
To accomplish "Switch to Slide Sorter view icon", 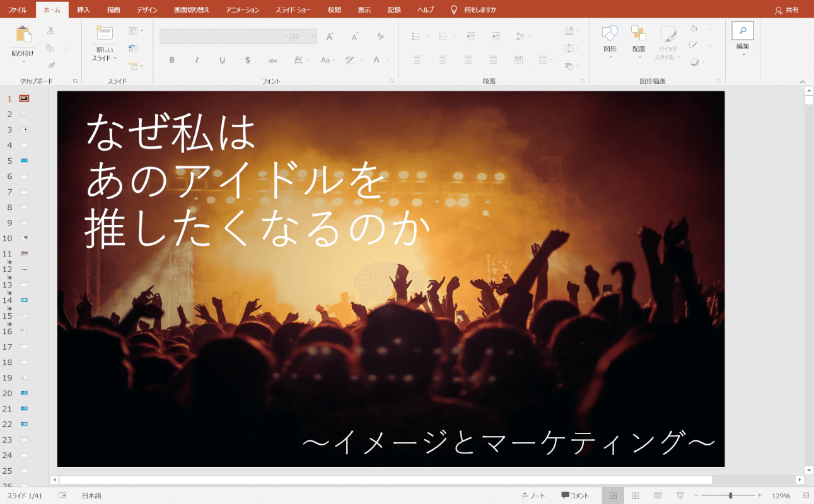I will [636, 495].
